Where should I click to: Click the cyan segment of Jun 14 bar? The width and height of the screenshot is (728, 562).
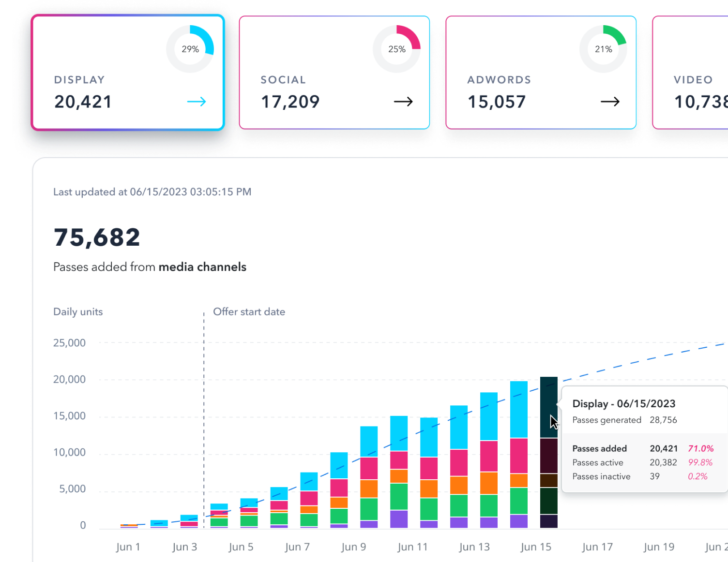click(x=519, y=409)
